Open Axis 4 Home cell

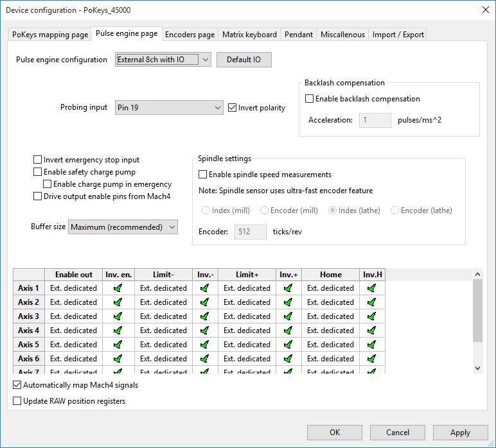[331, 331]
